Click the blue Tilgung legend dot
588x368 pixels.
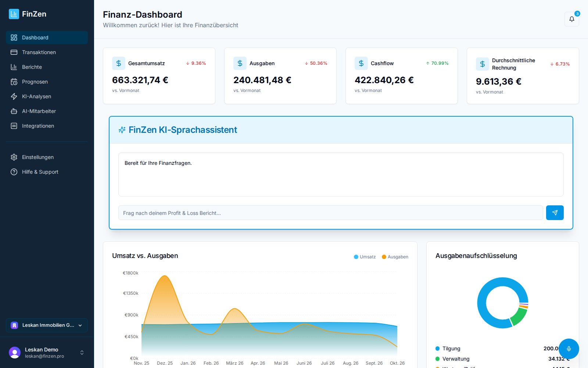pyautogui.click(x=437, y=348)
